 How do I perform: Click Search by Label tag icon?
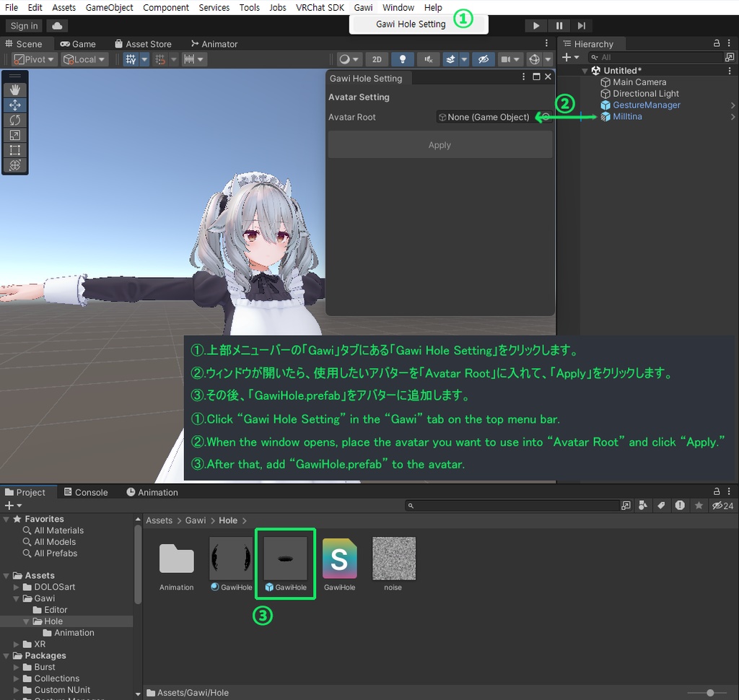(x=661, y=505)
